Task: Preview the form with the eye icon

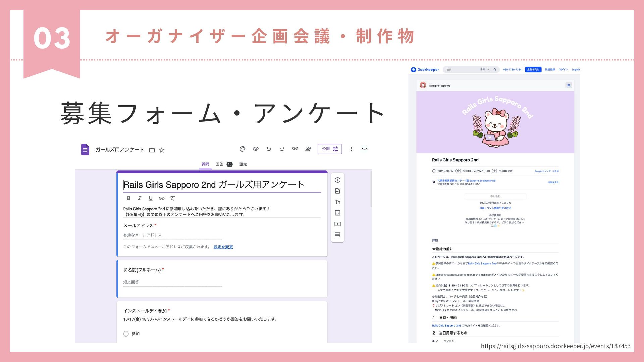Action: [x=256, y=149]
